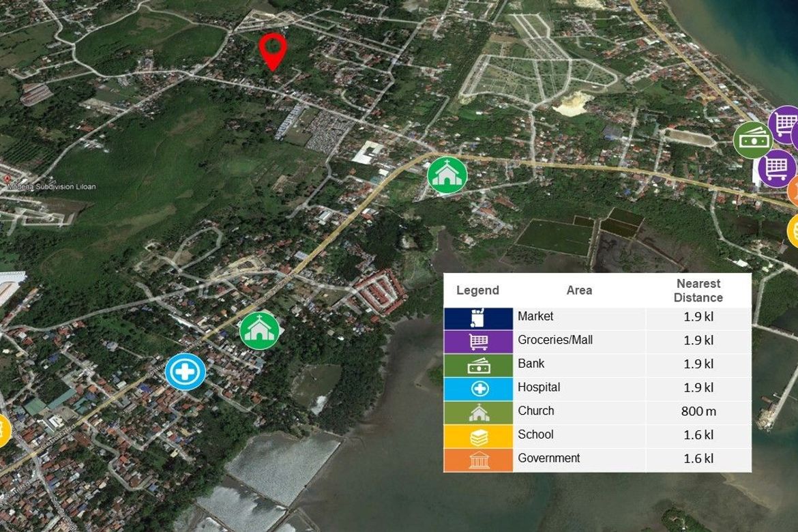Select the "Bank" area label

coord(531,364)
